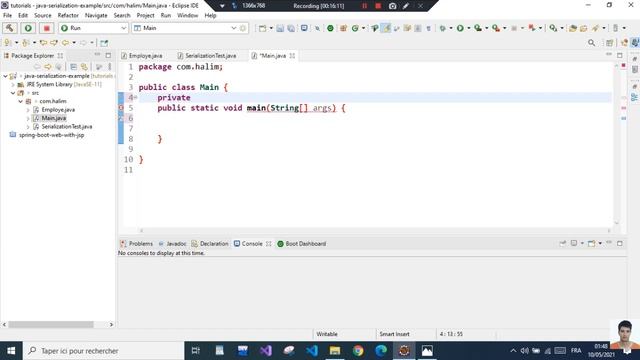
Task: Click the Save All toolbar icon
Action: 291,28
